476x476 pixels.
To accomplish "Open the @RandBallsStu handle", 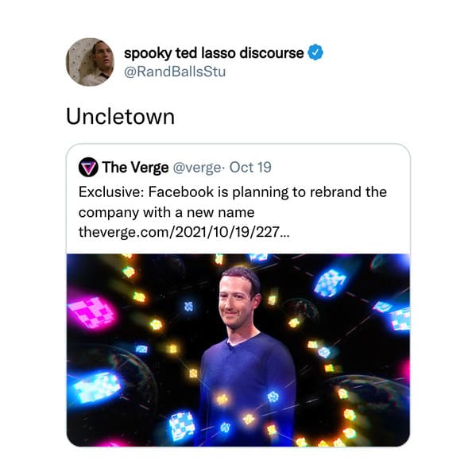I will 175,72.
